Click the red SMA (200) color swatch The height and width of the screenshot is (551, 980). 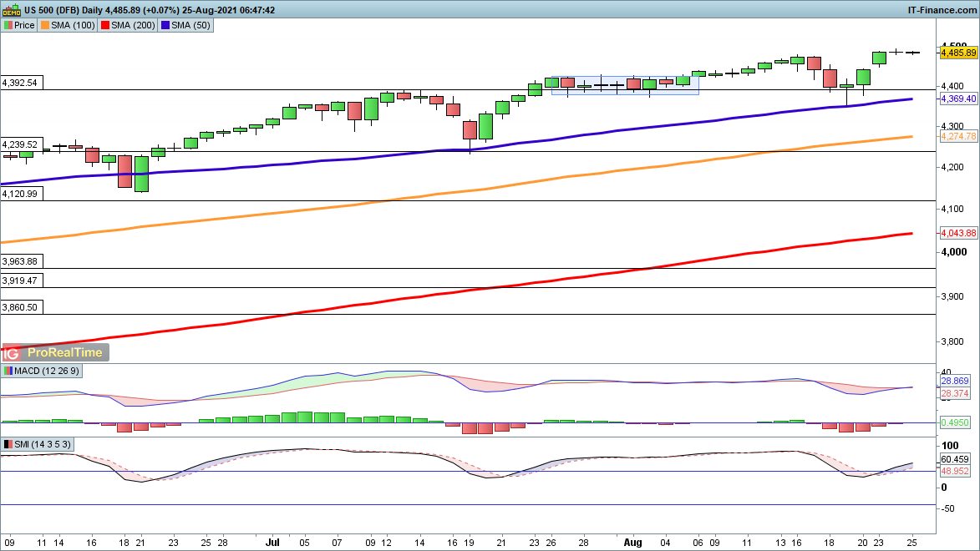105,25
